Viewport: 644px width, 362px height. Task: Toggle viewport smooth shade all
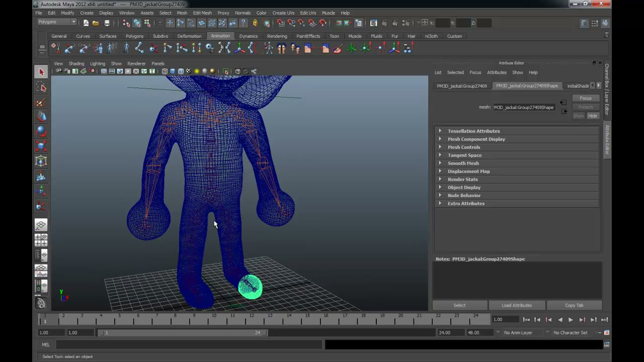pyautogui.click(x=173, y=71)
